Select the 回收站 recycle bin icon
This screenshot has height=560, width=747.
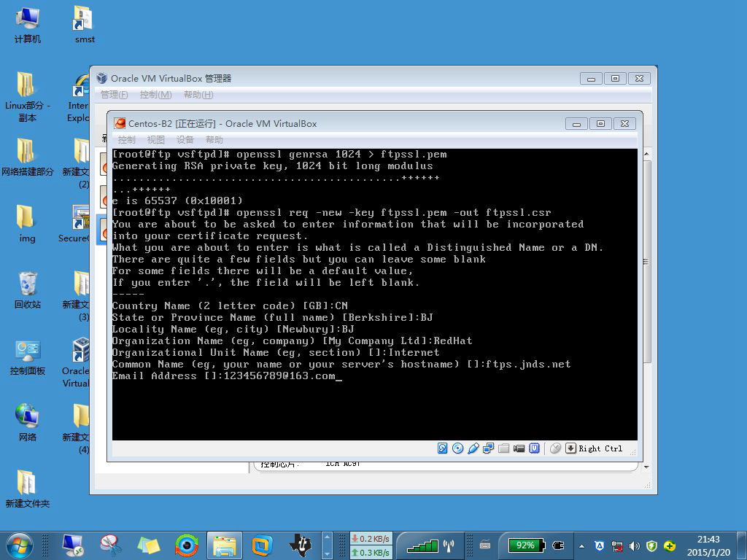(x=27, y=289)
